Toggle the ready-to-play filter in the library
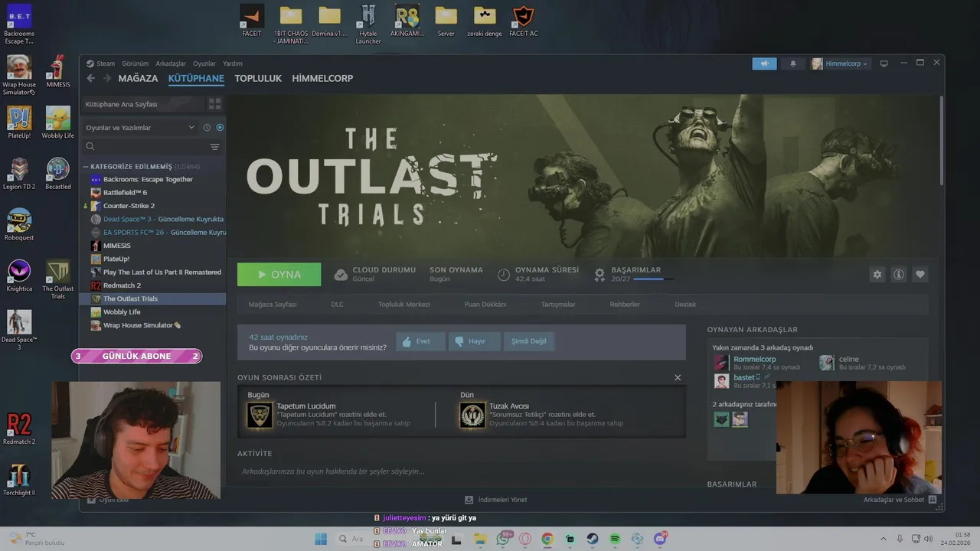Viewport: 980px width, 551px height. [x=220, y=128]
